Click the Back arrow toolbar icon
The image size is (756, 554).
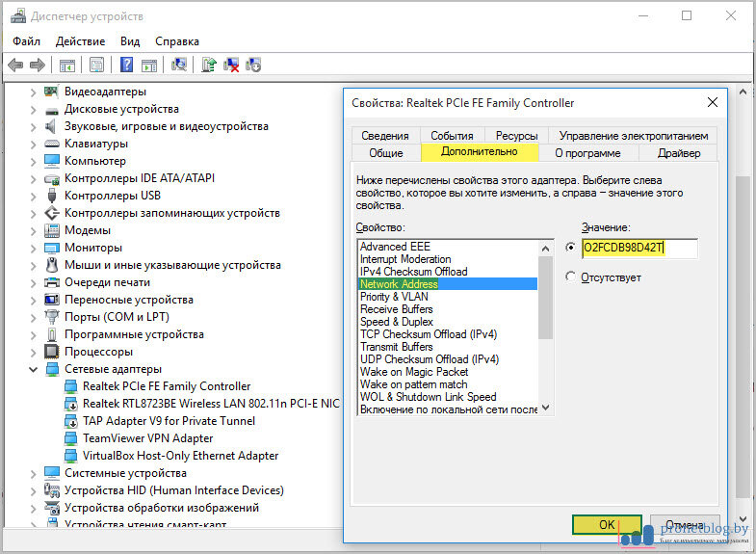click(15, 65)
